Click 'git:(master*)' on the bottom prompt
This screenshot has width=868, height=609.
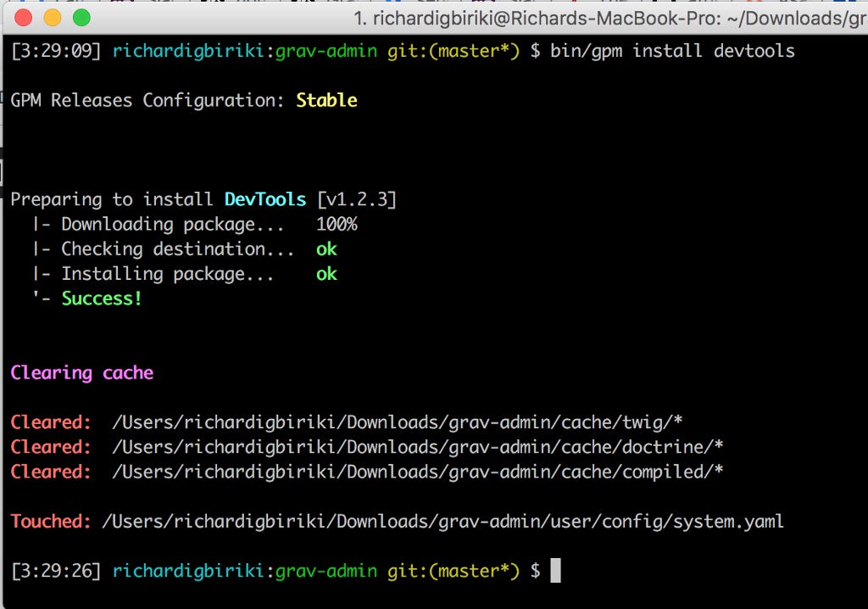pyautogui.click(x=453, y=572)
